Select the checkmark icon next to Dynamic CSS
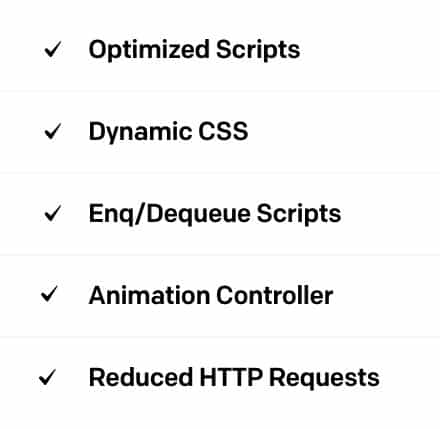 [53, 131]
